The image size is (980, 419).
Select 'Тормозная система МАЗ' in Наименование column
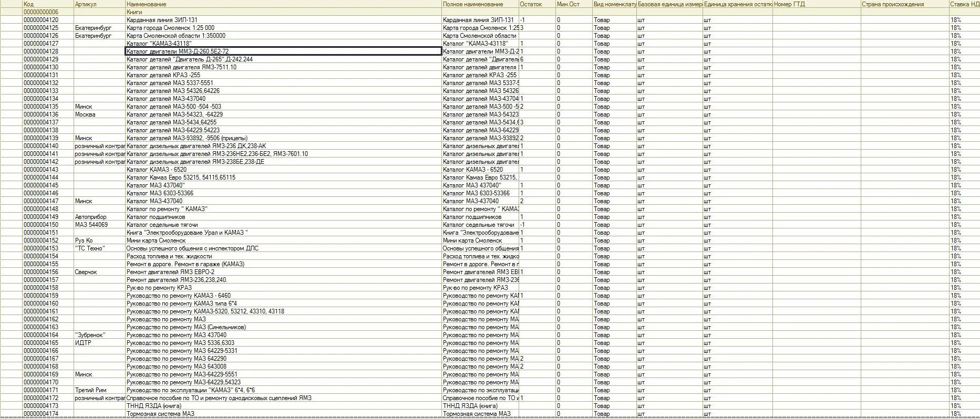click(283, 414)
